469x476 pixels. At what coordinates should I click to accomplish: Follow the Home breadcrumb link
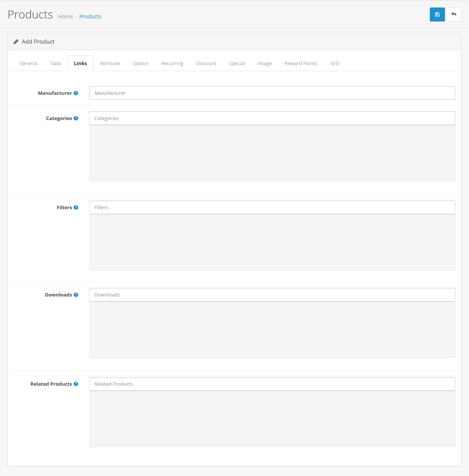click(65, 17)
